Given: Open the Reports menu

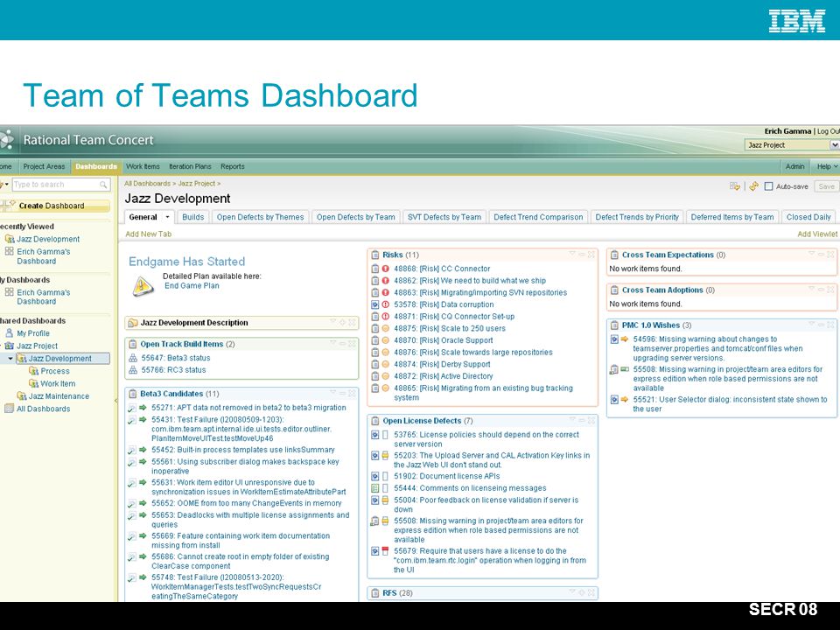Looking at the screenshot, I should 233,166.
